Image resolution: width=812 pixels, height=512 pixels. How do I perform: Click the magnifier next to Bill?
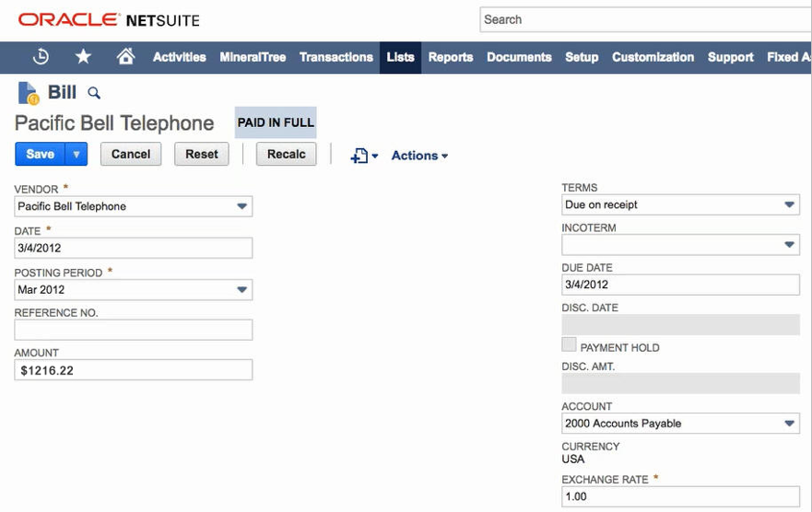[94, 93]
